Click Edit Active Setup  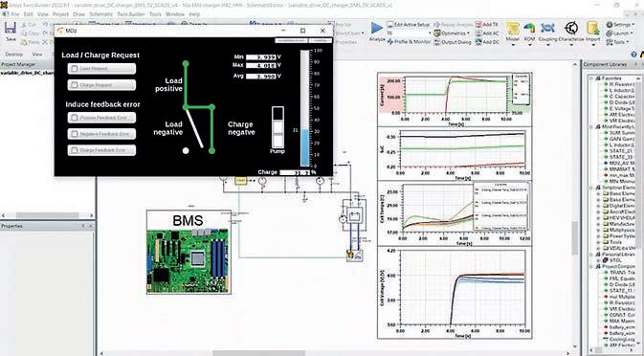(x=409, y=25)
